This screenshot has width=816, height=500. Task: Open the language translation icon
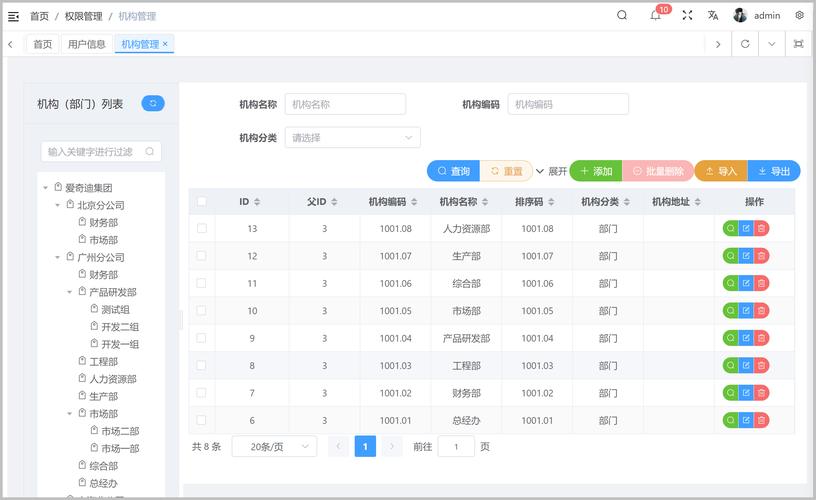click(x=713, y=15)
